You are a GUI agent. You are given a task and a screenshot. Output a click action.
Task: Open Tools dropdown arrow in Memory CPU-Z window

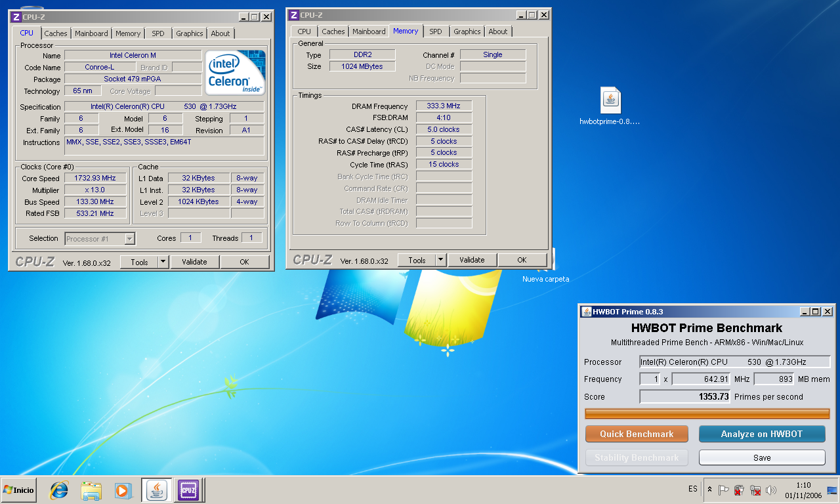tap(441, 260)
